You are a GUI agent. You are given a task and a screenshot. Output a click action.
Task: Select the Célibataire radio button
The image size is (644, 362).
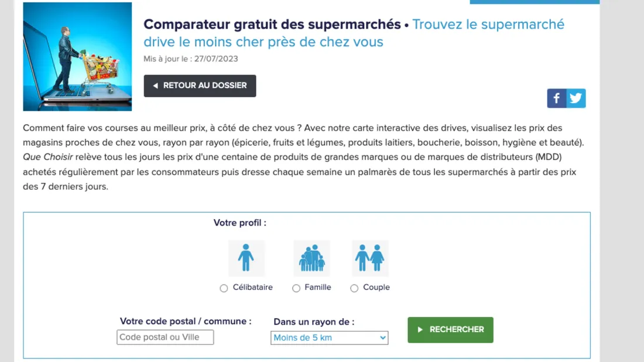223,288
